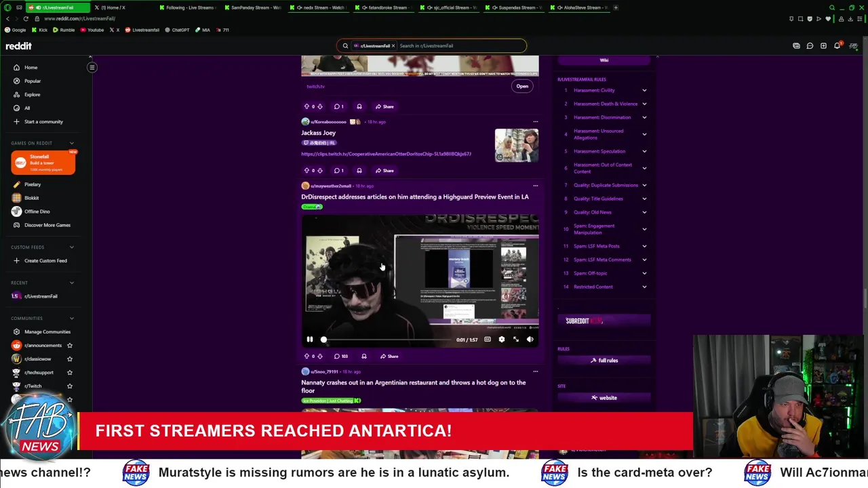
Task: Open the Stonefall game card
Action: click(43, 163)
